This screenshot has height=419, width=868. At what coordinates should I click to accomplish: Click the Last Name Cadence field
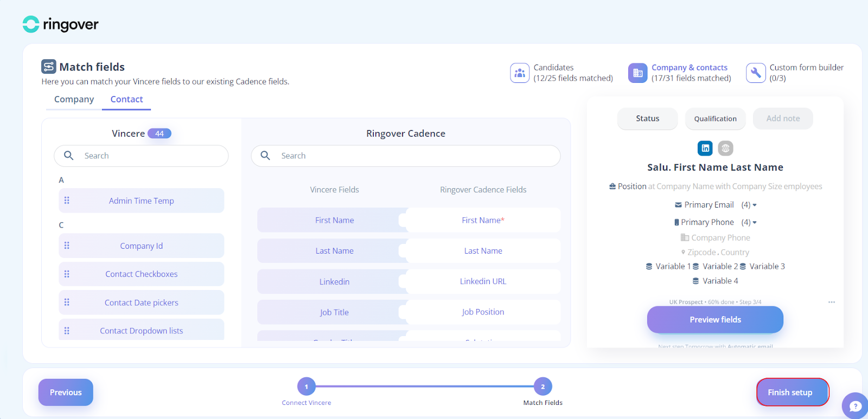(x=483, y=251)
